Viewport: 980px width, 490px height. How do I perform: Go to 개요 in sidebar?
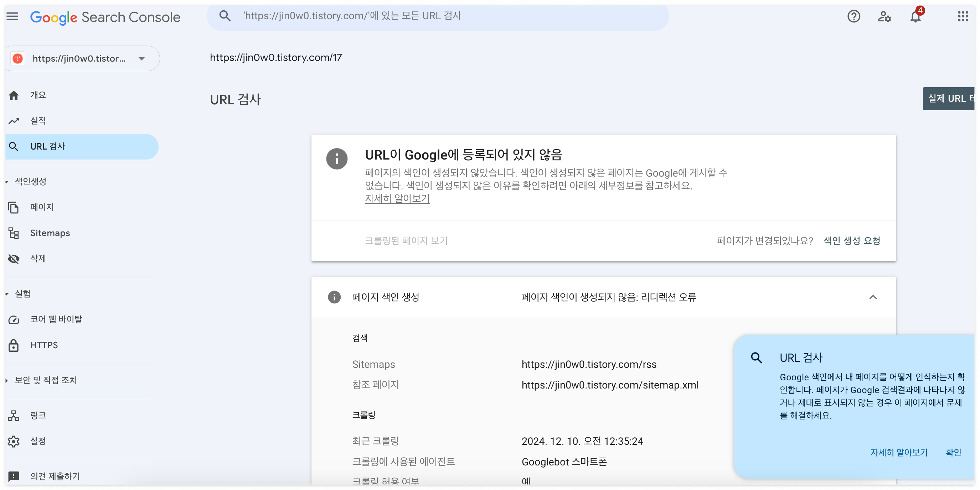pos(38,95)
